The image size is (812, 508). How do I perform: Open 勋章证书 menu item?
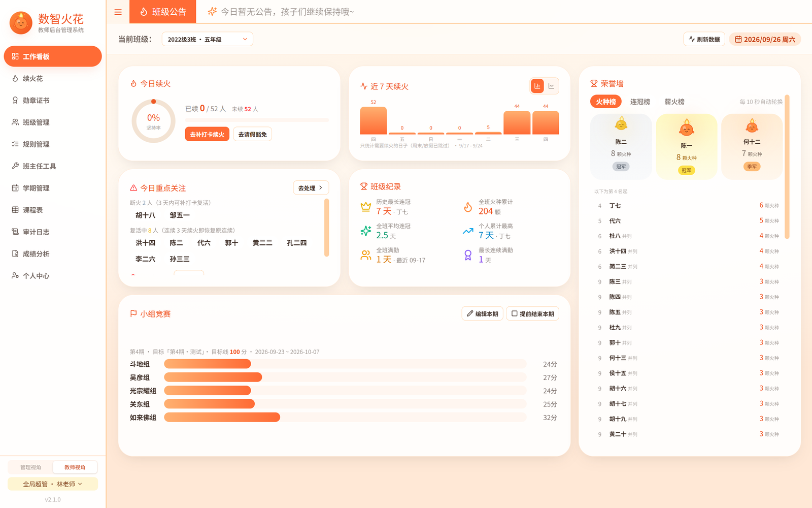point(53,100)
